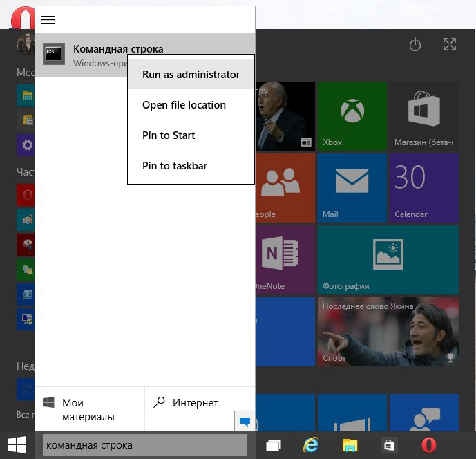Open Internet Explorer from the taskbar
This screenshot has width=476, height=459.
tap(312, 445)
